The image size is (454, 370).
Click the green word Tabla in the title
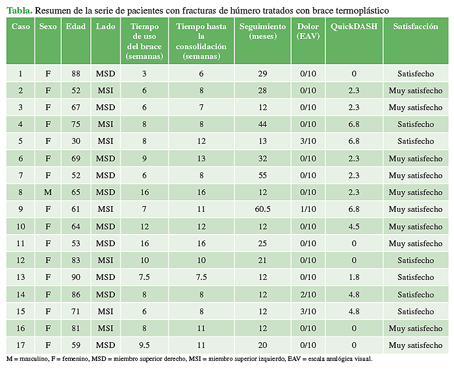point(19,11)
